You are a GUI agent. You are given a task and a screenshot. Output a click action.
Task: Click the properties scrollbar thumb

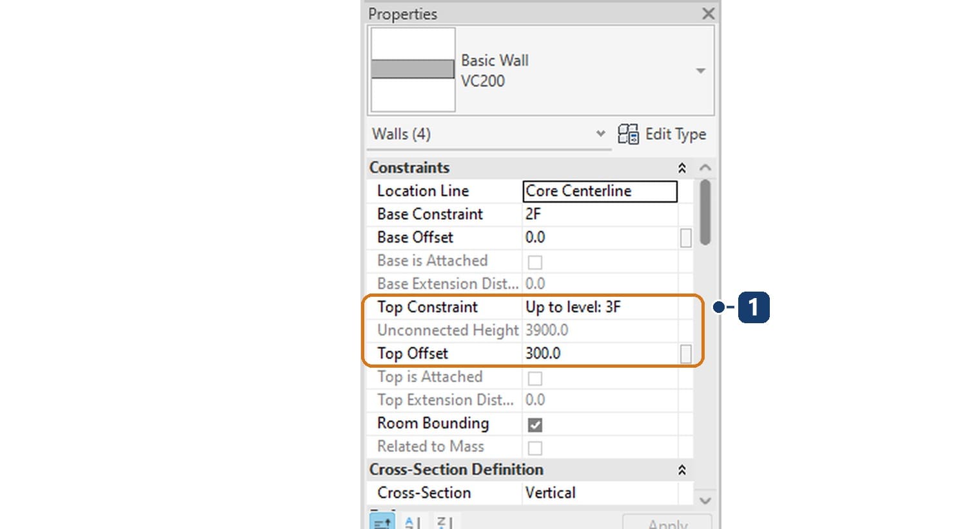pos(705,212)
